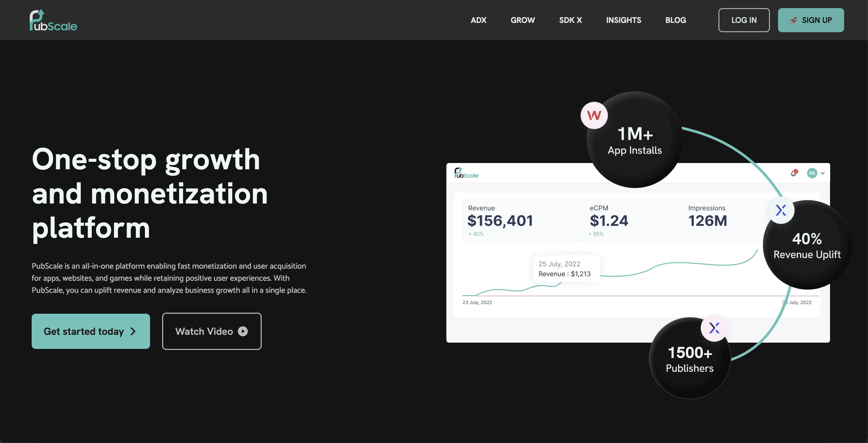Image resolution: width=868 pixels, height=443 pixels.
Task: Expand Get started today via its arrow chevron
Action: [133, 331]
